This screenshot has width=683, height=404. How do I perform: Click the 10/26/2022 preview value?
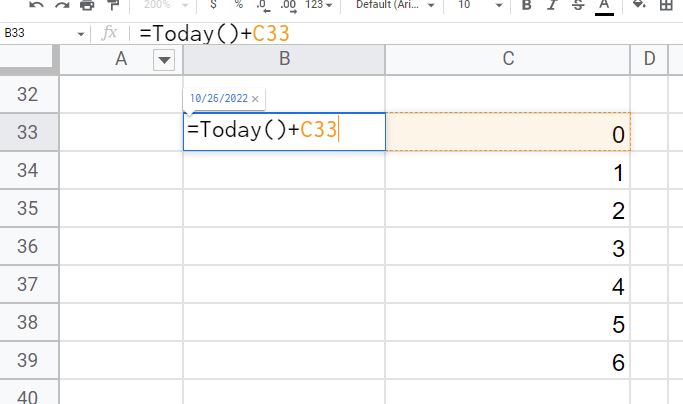click(219, 98)
